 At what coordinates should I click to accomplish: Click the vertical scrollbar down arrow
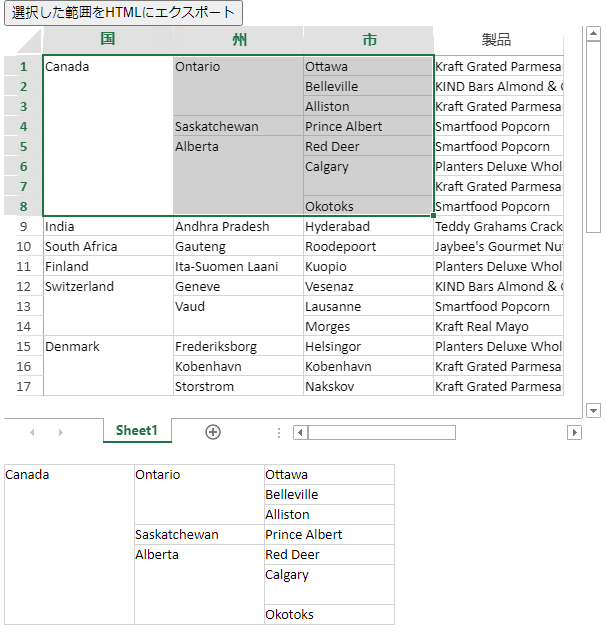click(593, 410)
